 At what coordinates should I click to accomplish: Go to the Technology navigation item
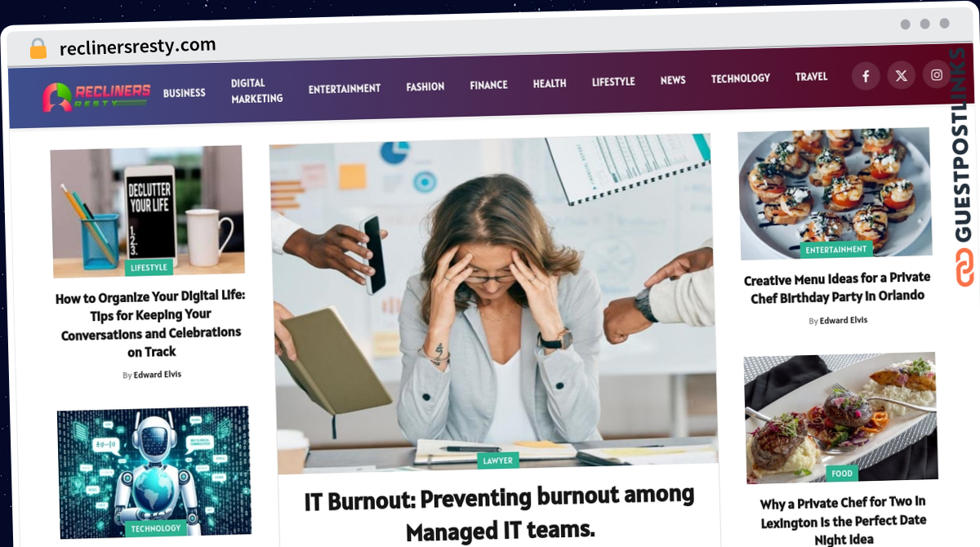741,78
